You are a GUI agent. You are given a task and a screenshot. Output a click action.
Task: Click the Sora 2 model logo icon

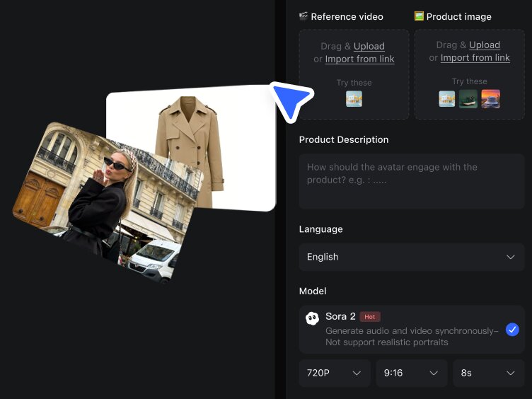tap(312, 318)
